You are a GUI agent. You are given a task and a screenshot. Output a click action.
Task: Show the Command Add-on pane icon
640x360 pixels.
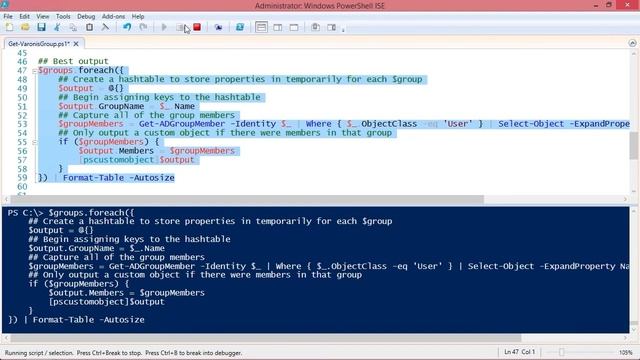331,27
